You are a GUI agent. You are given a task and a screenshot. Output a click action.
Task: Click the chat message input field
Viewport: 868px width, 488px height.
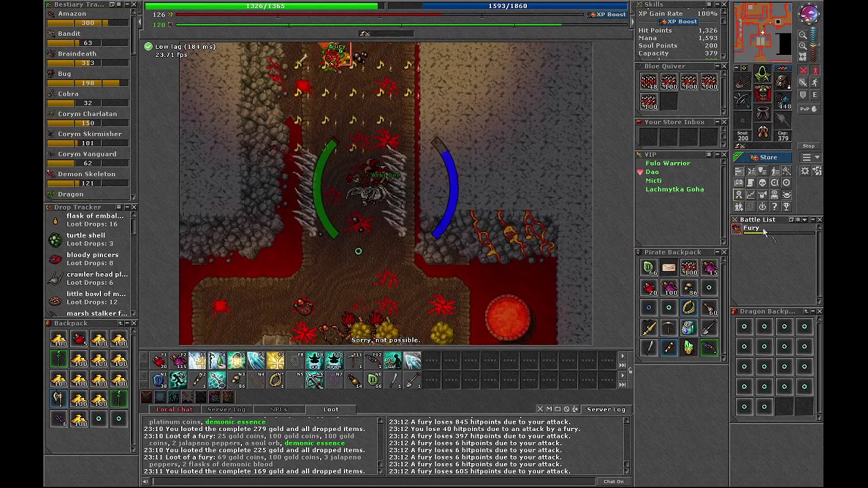[374, 482]
